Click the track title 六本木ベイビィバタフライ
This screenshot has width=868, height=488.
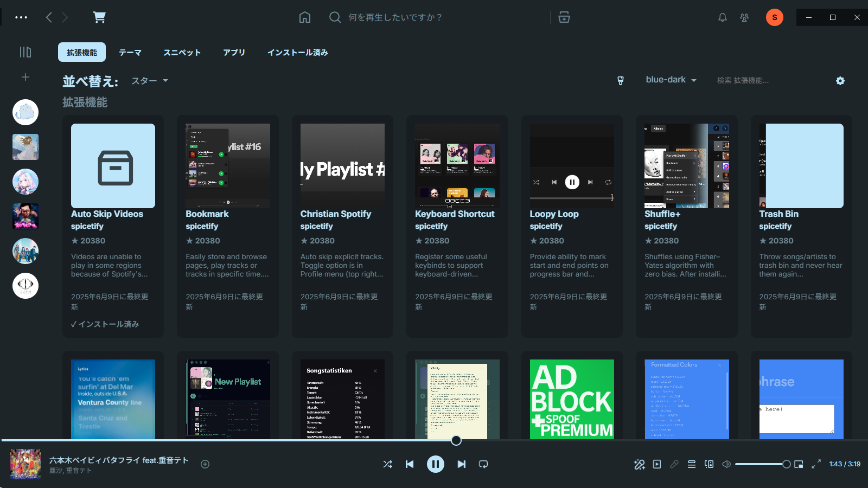(x=119, y=460)
